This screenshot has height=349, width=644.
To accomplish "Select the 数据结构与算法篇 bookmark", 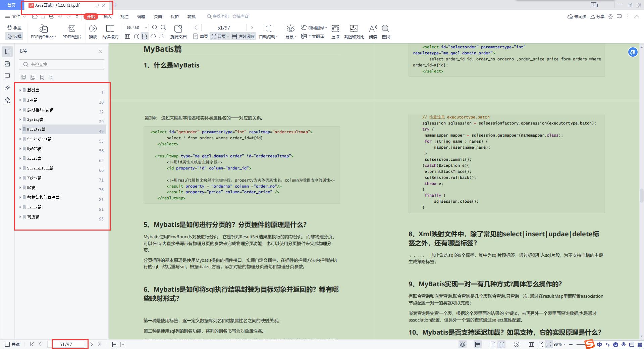I will [x=43, y=197].
